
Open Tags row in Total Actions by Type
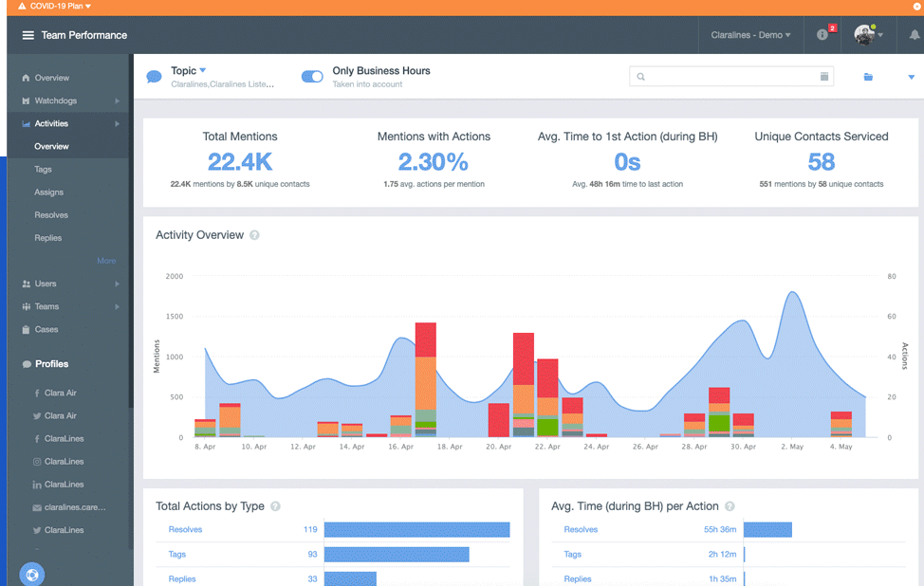click(x=333, y=554)
